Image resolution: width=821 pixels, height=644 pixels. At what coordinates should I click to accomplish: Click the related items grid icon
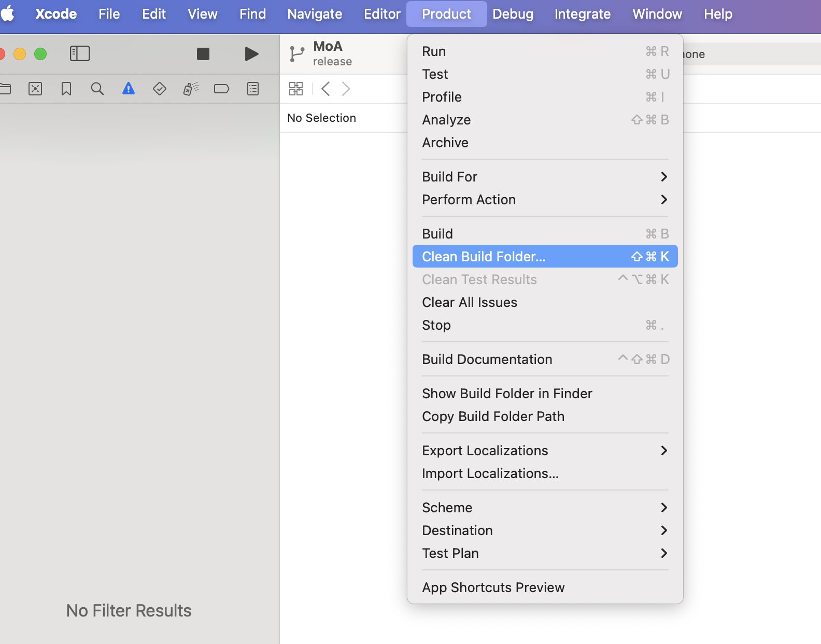click(296, 89)
